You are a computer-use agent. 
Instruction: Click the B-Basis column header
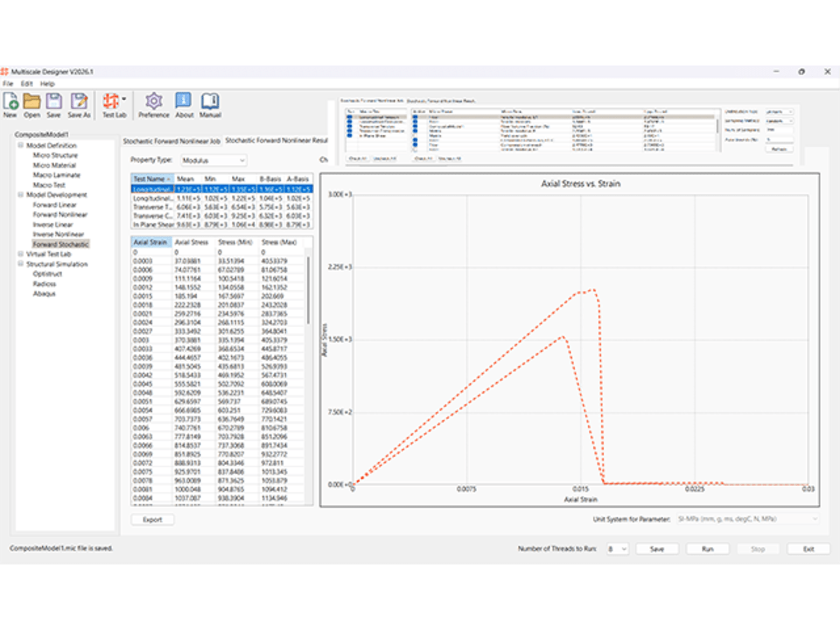click(270, 178)
